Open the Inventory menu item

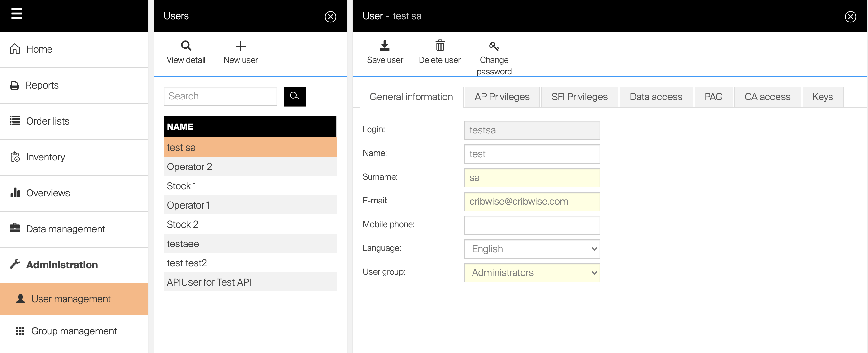point(46,157)
